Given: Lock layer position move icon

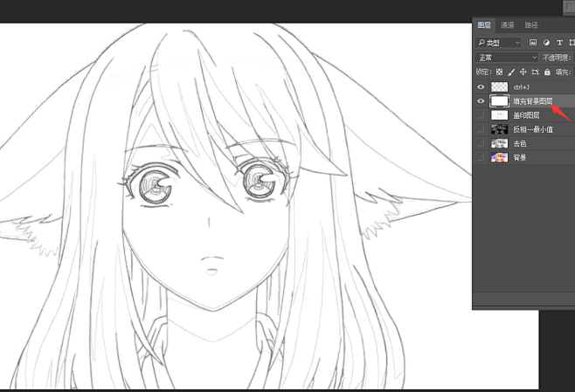Looking at the screenshot, I should [523, 72].
